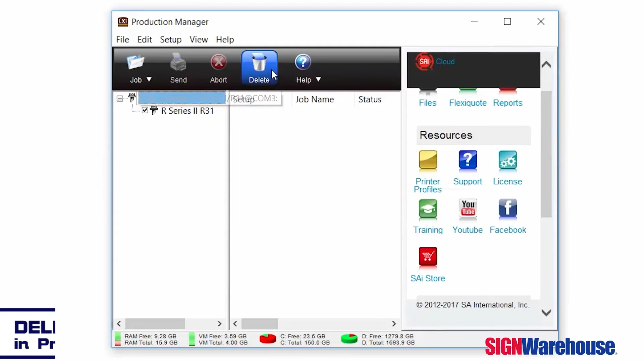Open the Support text link
The width and height of the screenshot is (644, 362).
coord(468,182)
